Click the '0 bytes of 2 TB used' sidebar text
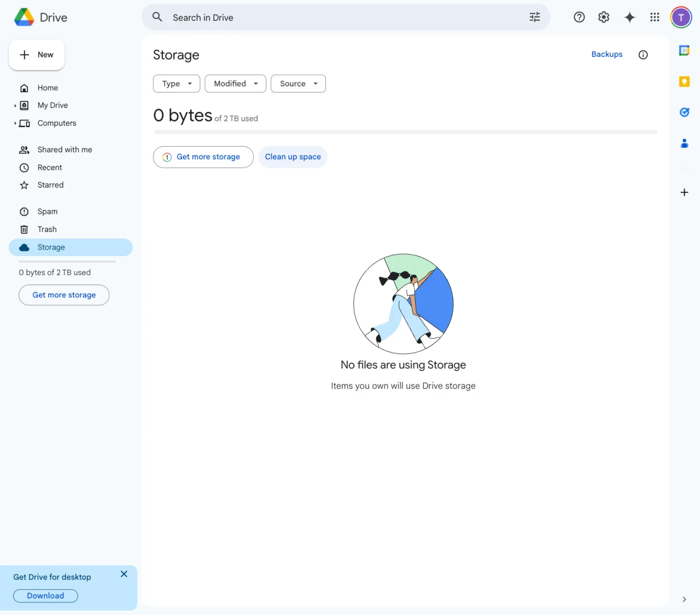This screenshot has width=700, height=615. point(55,272)
